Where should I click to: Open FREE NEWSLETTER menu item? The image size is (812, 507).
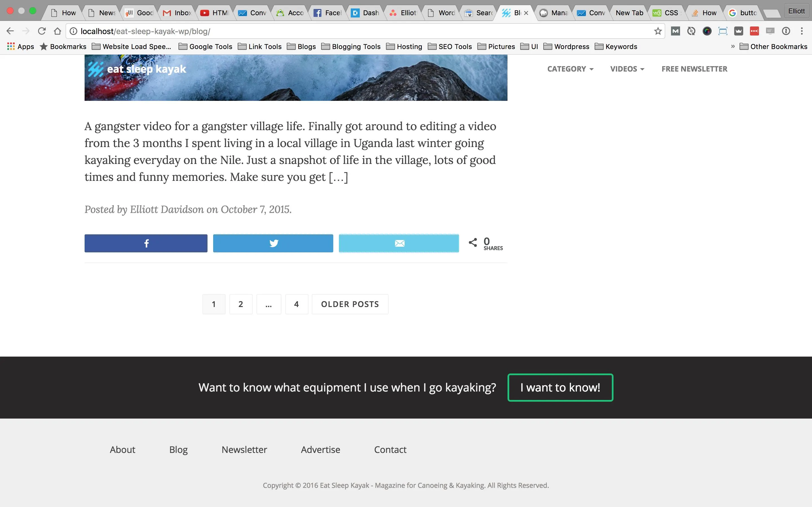coord(694,69)
